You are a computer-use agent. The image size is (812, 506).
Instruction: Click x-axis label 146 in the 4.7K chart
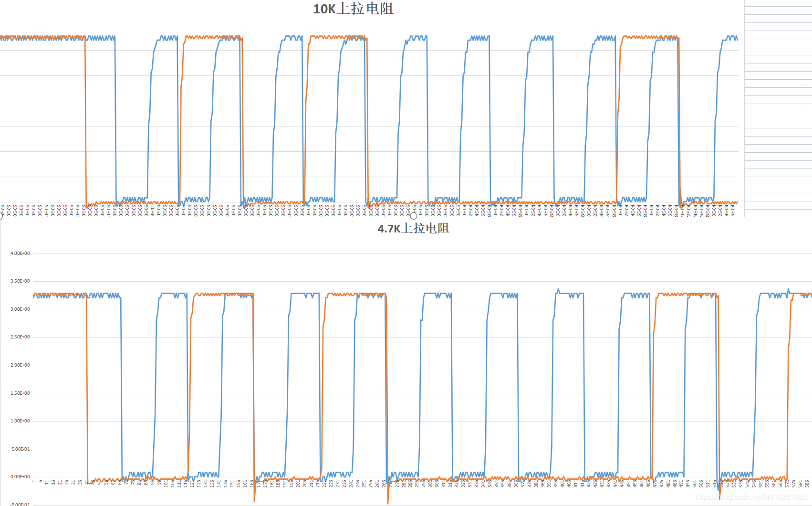coord(226,483)
